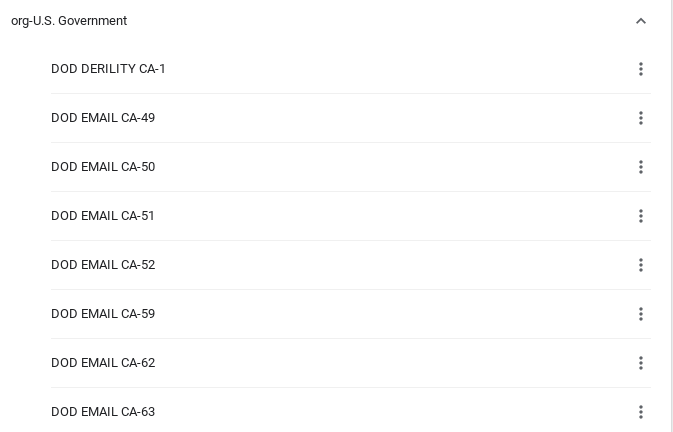Screen dimensions: 673x432
Task: Open more actions for DOD EMAIL CA-62
Action: 641,363
